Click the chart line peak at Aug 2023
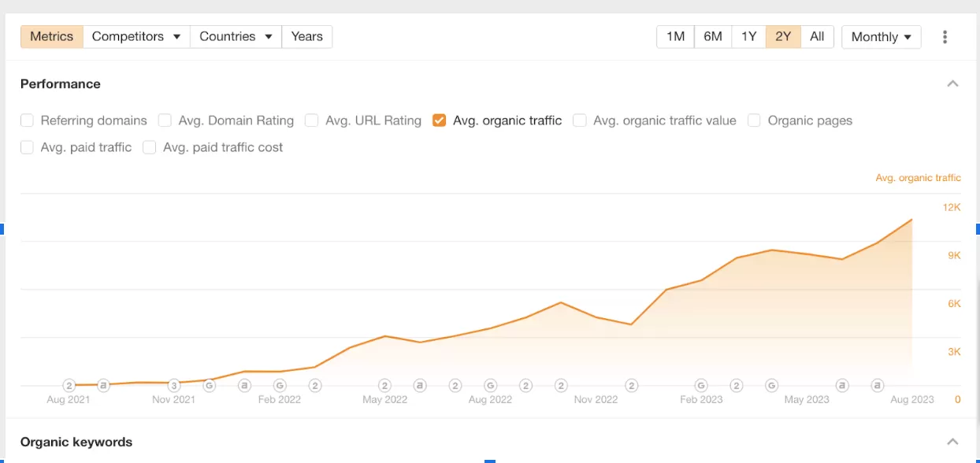This screenshot has height=463, width=980. pyautogui.click(x=911, y=220)
